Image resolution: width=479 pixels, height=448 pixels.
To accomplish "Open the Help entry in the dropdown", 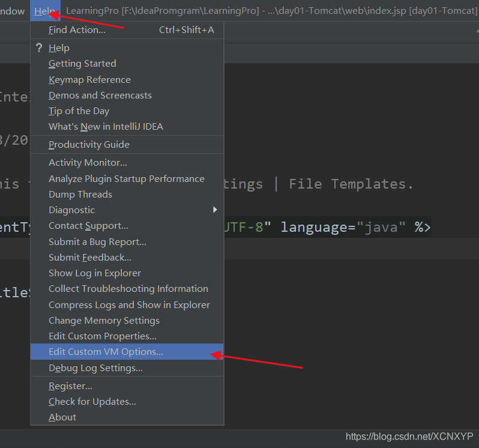I will pos(127,48).
